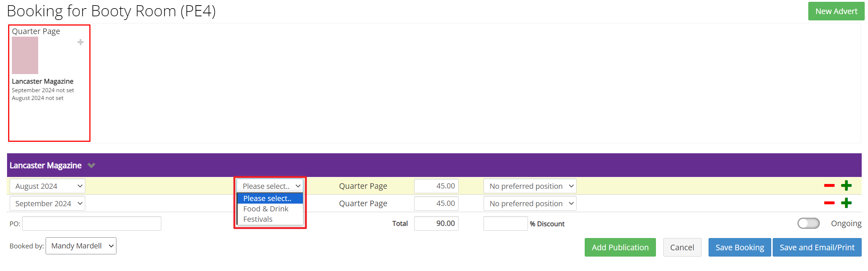Remove the August 2024 row with red minus

829,185
